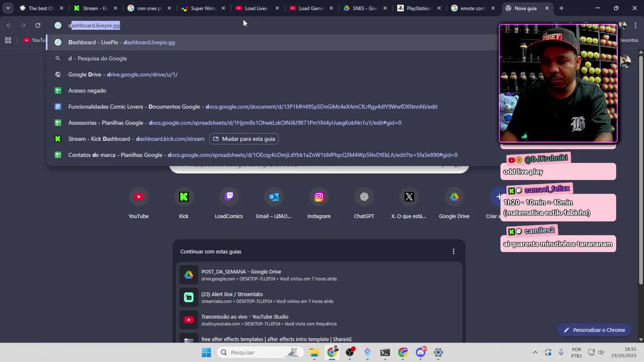Image resolution: width=644 pixels, height=362 pixels.
Task: Open a new browser tab with plus
Action: click(x=561, y=8)
